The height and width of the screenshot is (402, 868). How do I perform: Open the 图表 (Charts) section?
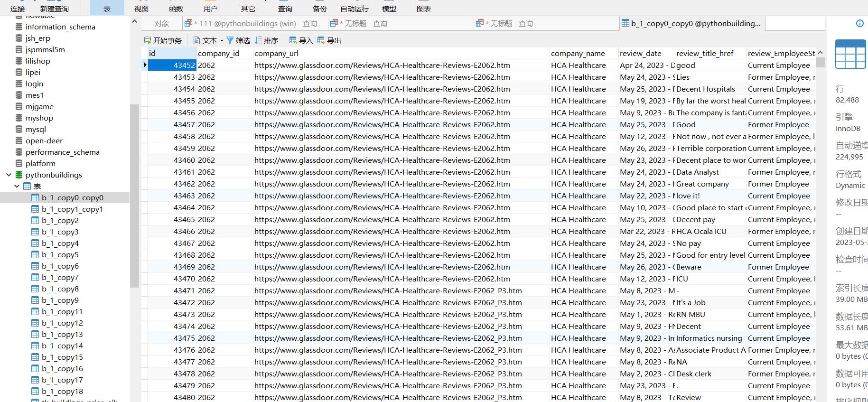click(424, 9)
